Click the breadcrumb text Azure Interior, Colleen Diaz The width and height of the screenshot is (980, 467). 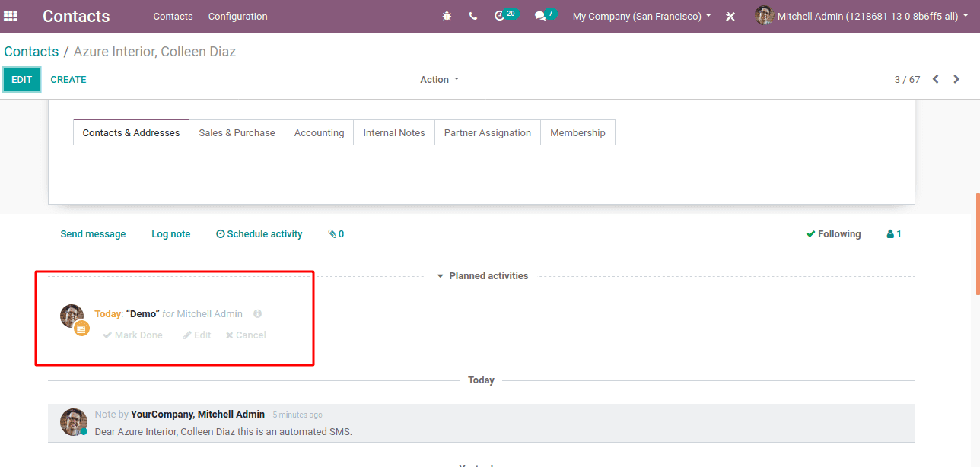(x=154, y=52)
